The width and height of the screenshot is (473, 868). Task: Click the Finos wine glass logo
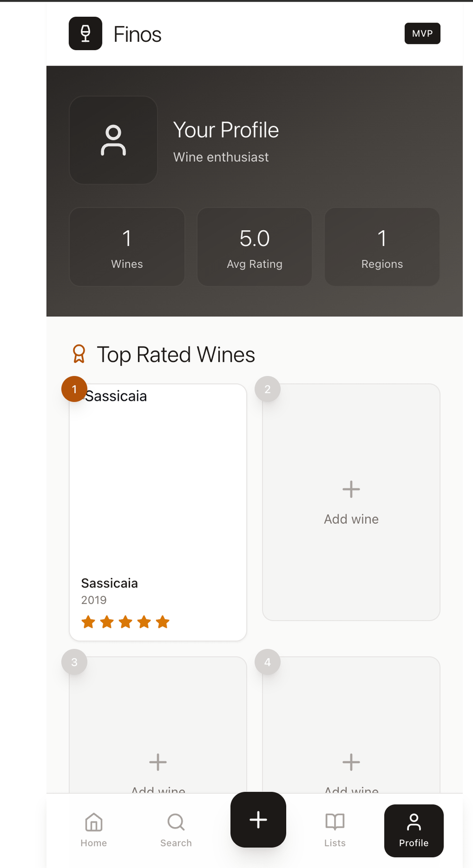[85, 33]
